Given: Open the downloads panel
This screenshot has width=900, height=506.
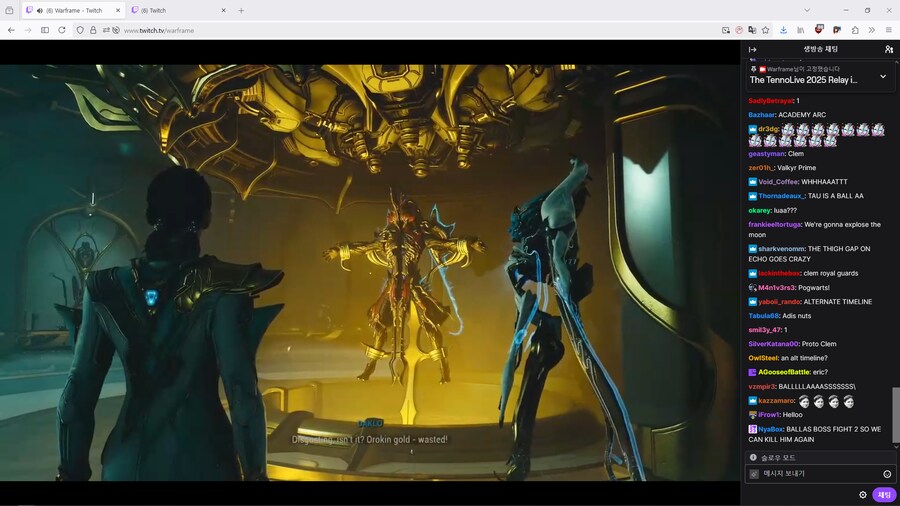Looking at the screenshot, I should pyautogui.click(x=783, y=30).
